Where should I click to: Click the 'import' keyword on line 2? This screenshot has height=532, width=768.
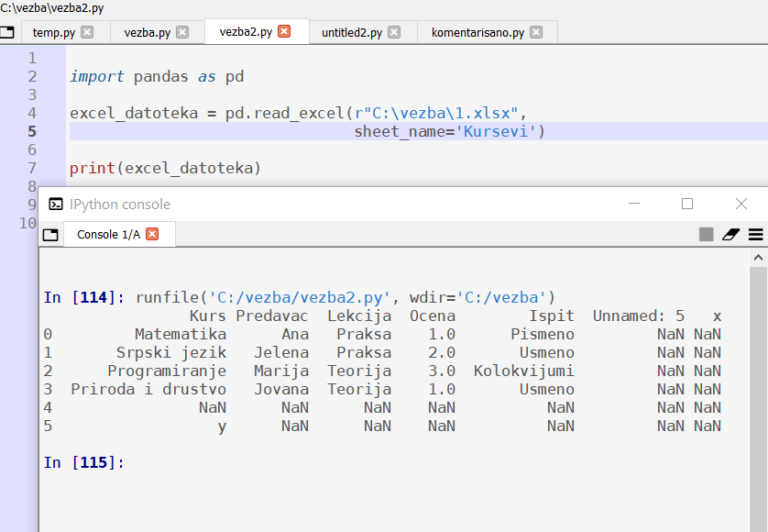click(x=97, y=77)
